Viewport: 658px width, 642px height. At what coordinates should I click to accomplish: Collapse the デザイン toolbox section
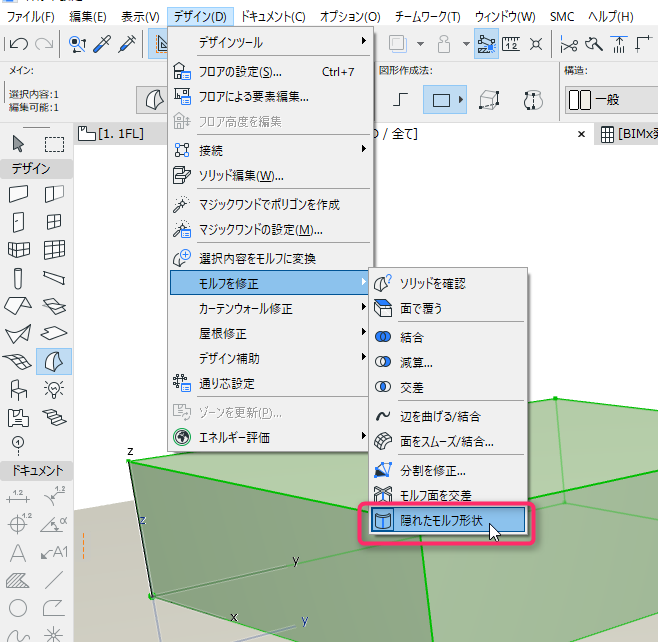click(37, 169)
